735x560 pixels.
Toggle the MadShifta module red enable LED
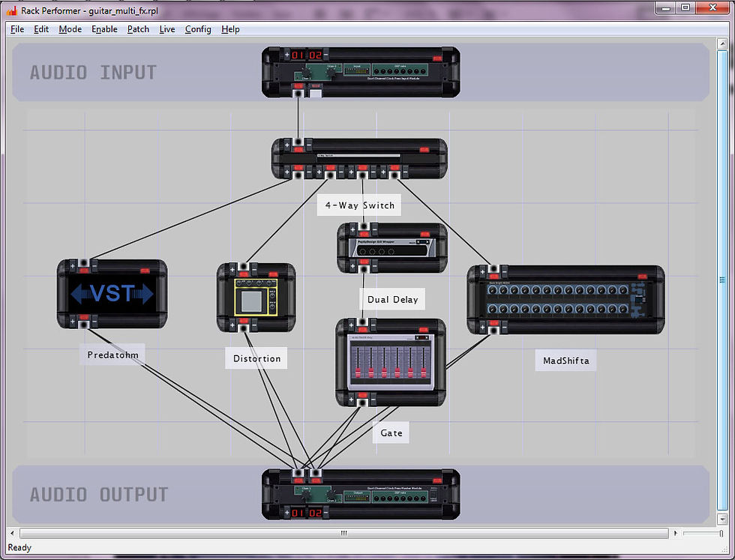(x=642, y=277)
